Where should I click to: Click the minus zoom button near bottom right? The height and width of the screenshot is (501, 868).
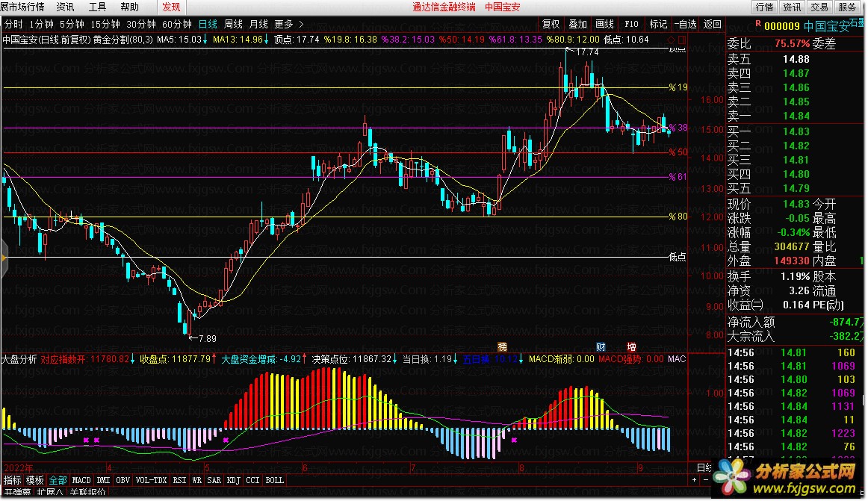[x=706, y=480]
